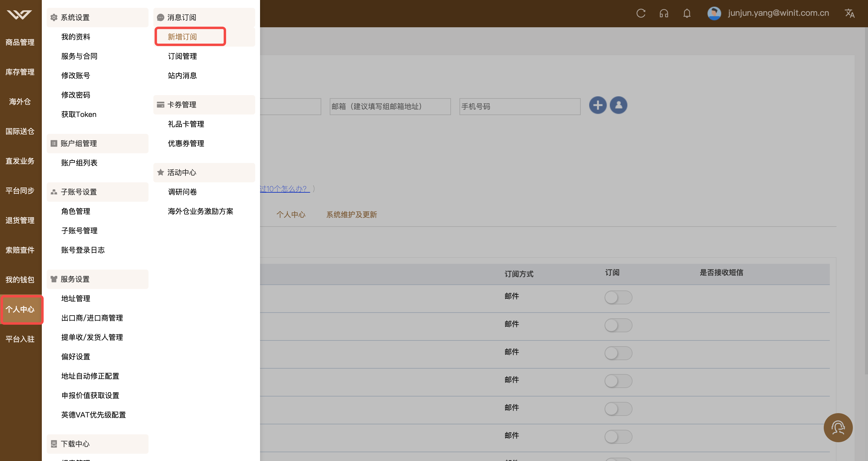The image size is (868, 461).
Task: Open 海外仓 in the left sidebar
Action: pos(20,102)
